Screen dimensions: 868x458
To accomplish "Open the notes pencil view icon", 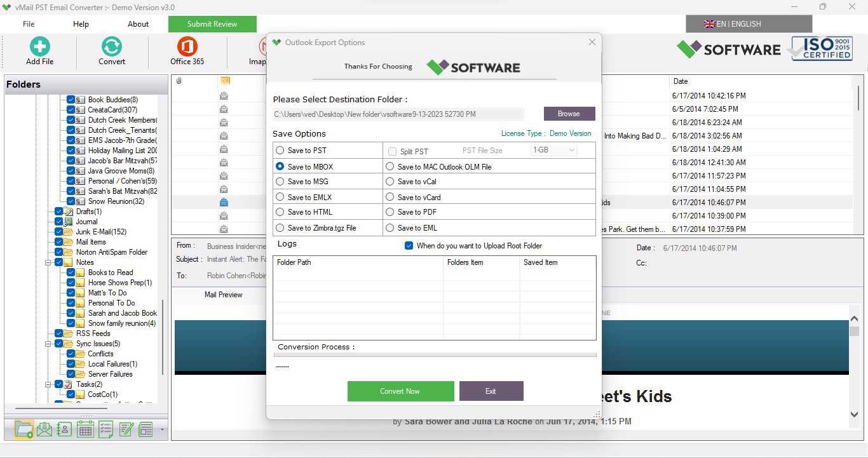I will coord(126,429).
